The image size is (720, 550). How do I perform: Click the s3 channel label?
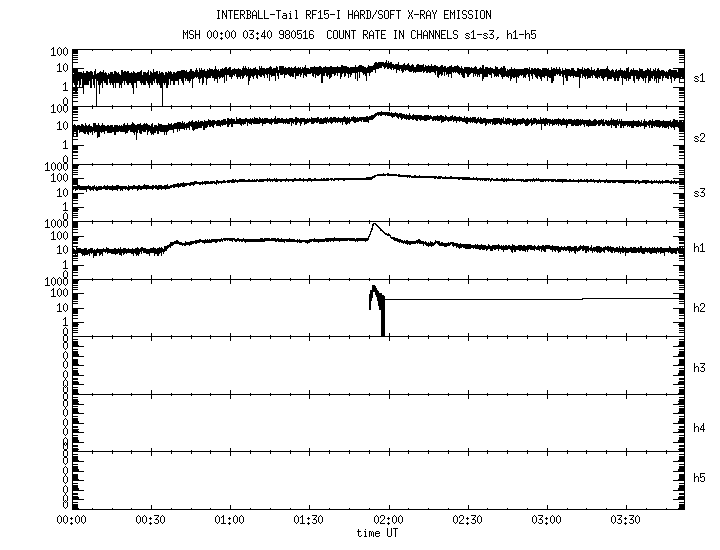pyautogui.click(x=700, y=191)
